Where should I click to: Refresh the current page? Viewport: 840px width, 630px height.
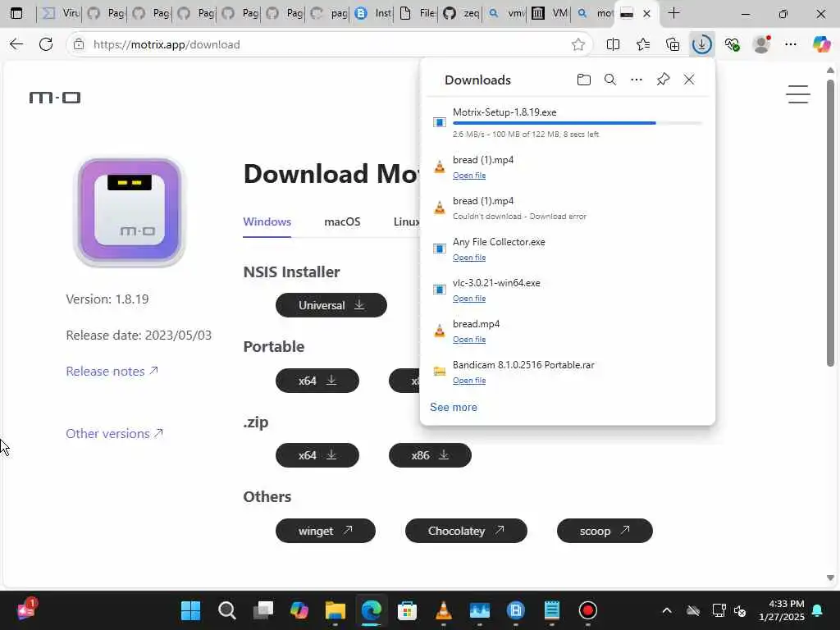coord(46,44)
